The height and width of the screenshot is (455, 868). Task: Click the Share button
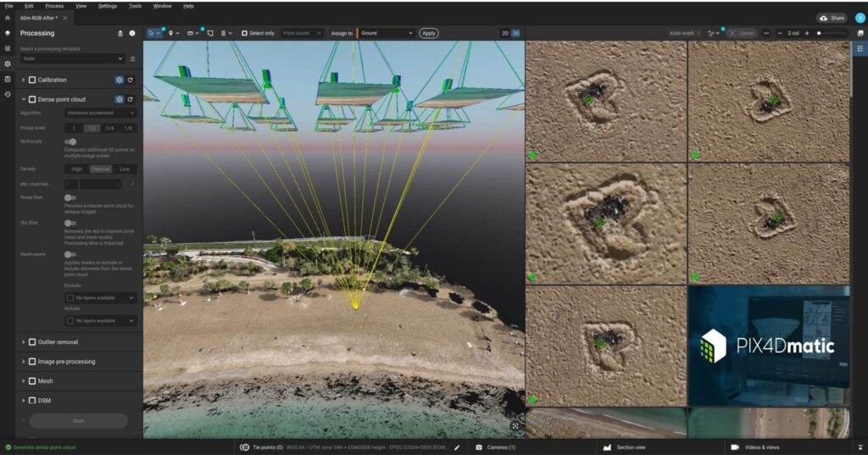(x=832, y=18)
